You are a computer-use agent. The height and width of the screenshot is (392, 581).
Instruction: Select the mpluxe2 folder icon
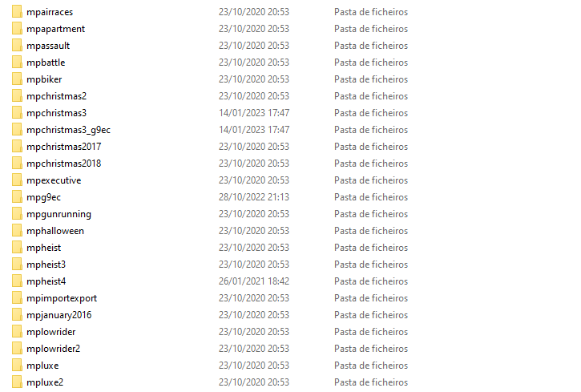click(x=17, y=382)
